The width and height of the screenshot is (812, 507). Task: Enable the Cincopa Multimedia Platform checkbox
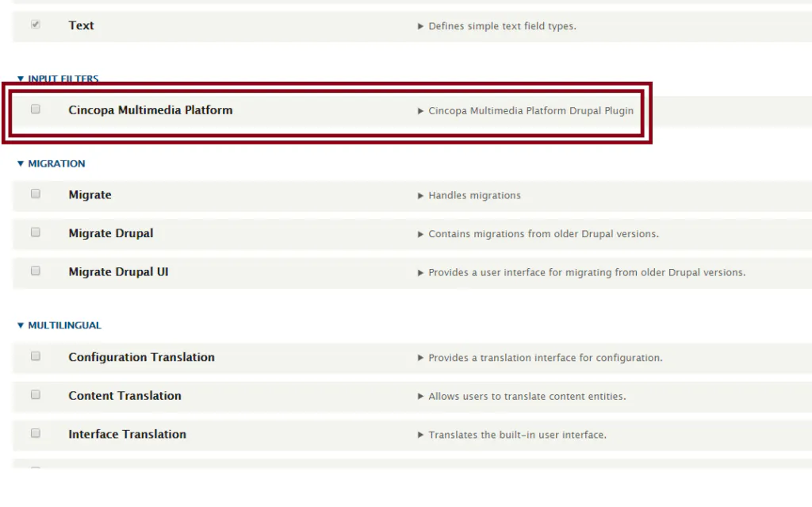pyautogui.click(x=35, y=109)
